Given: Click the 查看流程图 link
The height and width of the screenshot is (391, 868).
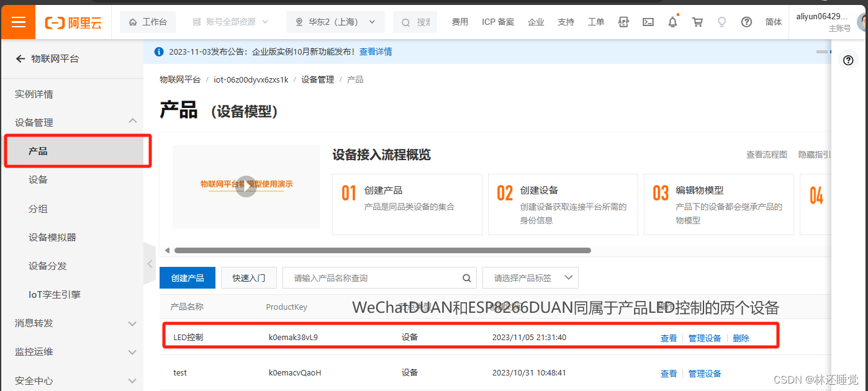Looking at the screenshot, I should pos(767,155).
